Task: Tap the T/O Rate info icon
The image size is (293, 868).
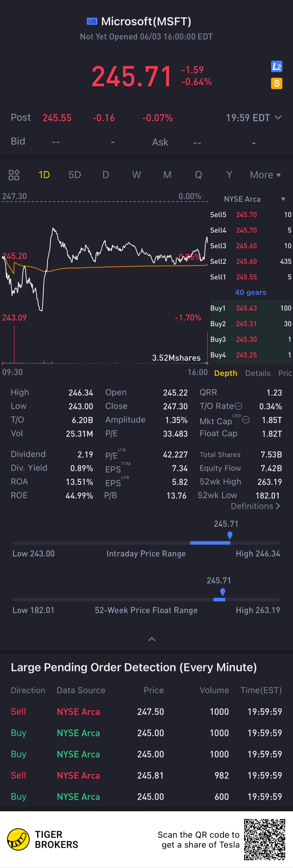Action: (x=238, y=406)
